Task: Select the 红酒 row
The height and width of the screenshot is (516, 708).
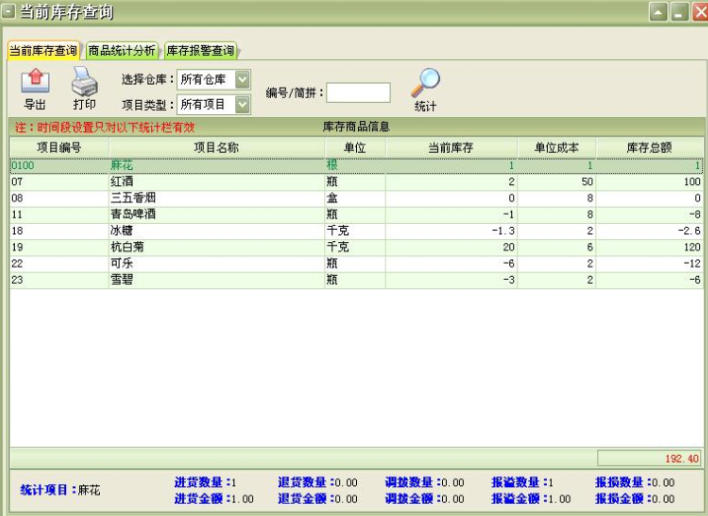Action: click(x=356, y=182)
